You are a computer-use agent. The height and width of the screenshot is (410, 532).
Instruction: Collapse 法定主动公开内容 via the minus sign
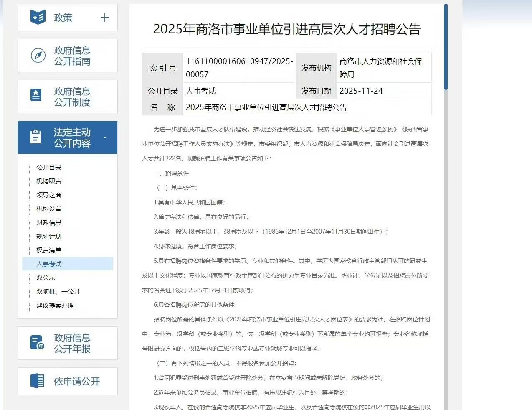coord(105,137)
